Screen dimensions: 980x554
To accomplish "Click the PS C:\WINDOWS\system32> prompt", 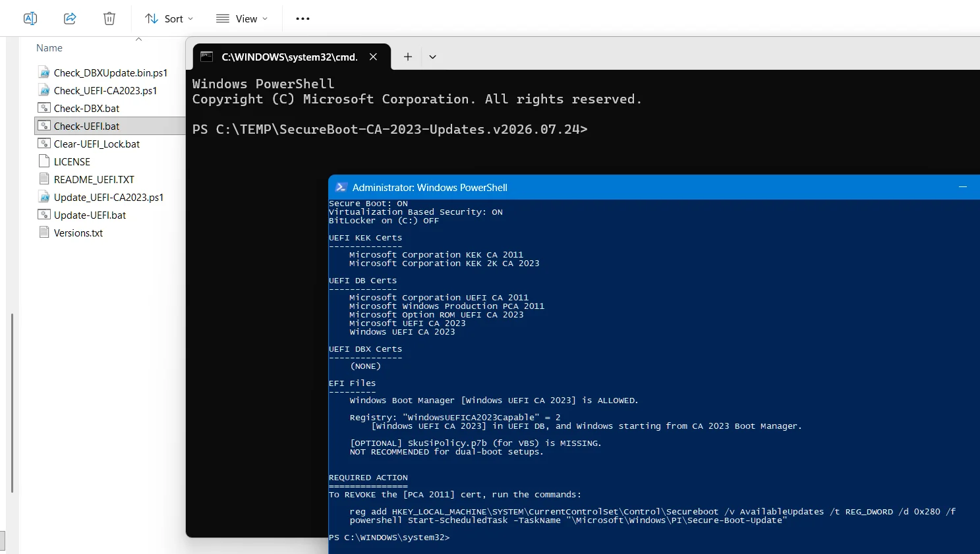I will tap(389, 538).
